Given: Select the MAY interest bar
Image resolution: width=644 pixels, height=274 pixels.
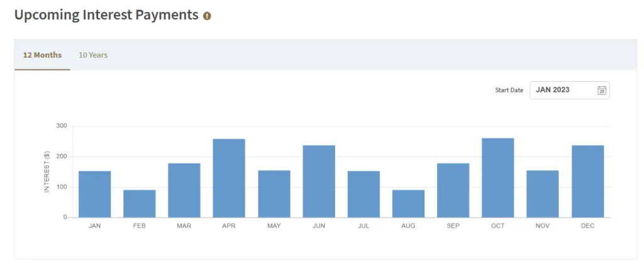Looking at the screenshot, I should coord(274,194).
